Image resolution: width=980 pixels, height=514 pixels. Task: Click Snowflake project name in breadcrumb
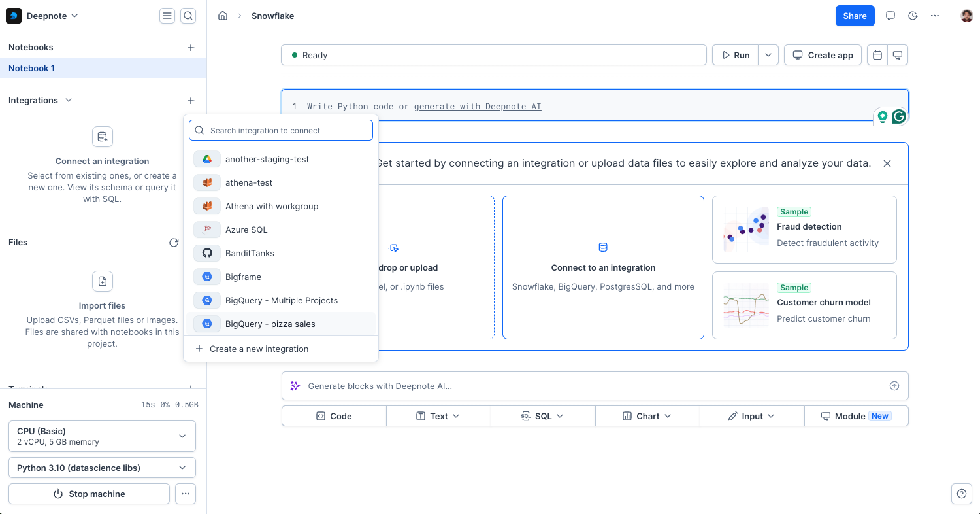coord(272,16)
